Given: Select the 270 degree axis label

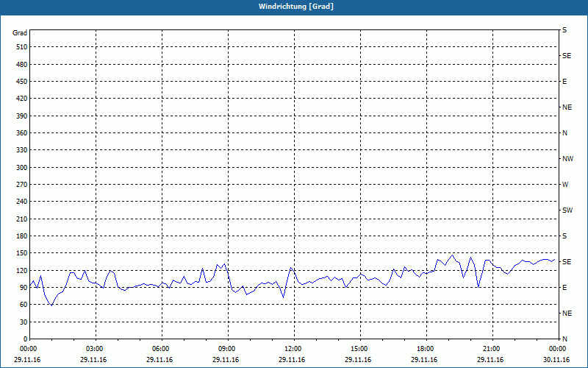Looking at the screenshot, I should pos(22,185).
